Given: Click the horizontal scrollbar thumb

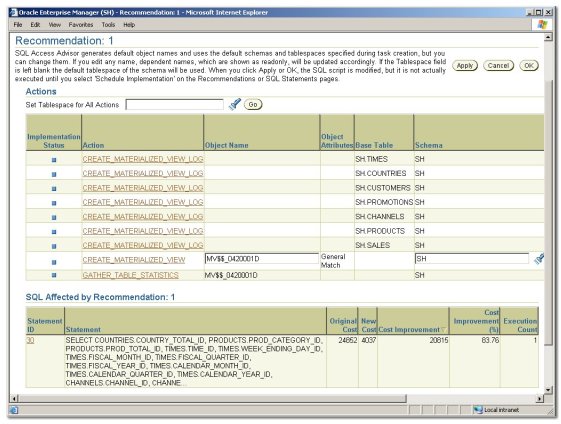Looking at the screenshot, I should [x=213, y=398].
